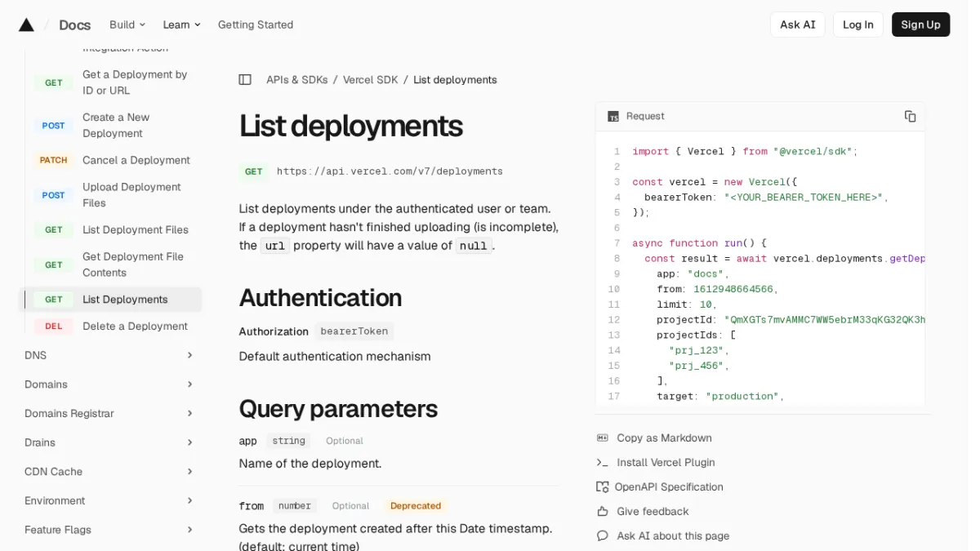Click GET badge beside List Deployment Files

pyautogui.click(x=54, y=230)
